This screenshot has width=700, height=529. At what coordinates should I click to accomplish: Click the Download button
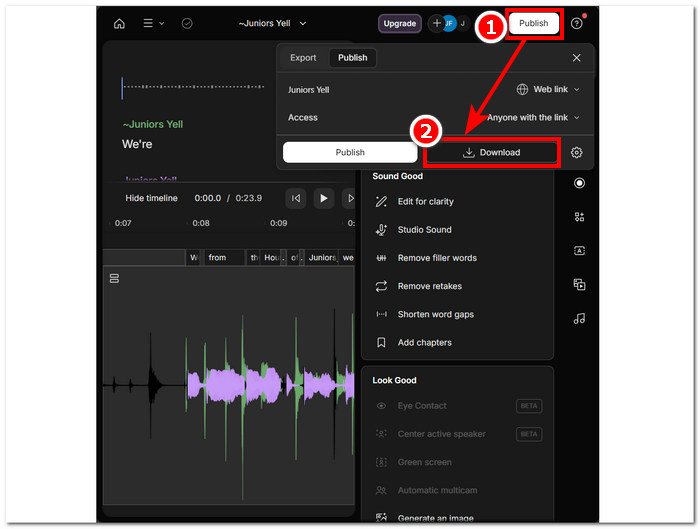click(x=491, y=152)
